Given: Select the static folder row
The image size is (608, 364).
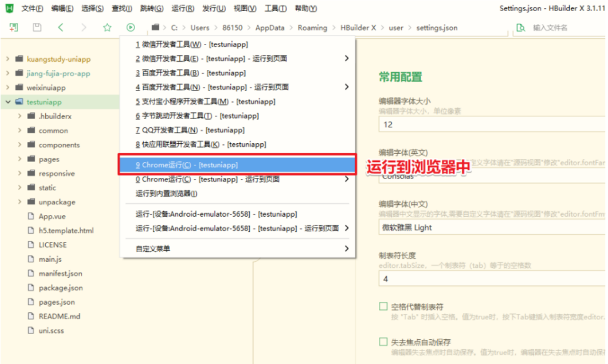Looking at the screenshot, I should [x=60, y=187].
